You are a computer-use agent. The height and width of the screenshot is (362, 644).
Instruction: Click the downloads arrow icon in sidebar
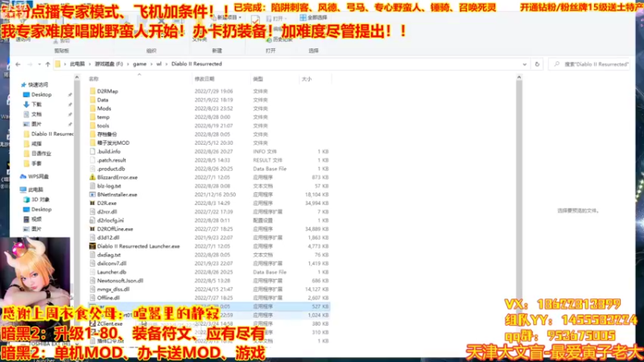(27, 105)
